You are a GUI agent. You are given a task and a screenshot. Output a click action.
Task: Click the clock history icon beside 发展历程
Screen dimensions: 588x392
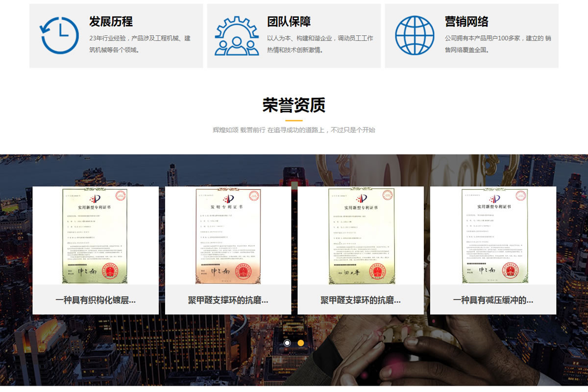pyautogui.click(x=59, y=35)
